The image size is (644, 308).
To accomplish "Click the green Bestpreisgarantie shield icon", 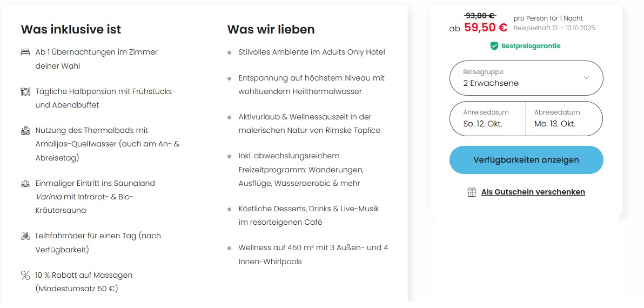I will [494, 46].
